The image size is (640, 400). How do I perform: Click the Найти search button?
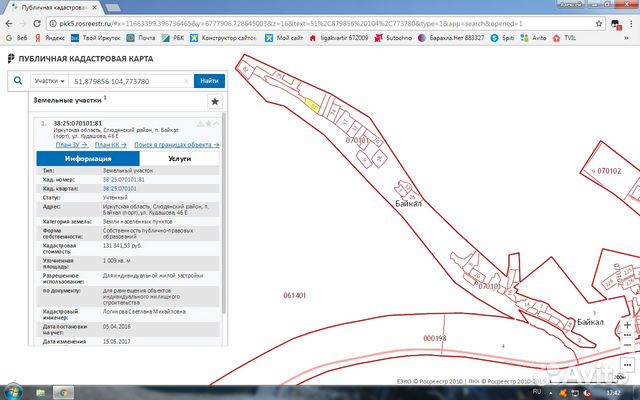click(209, 81)
